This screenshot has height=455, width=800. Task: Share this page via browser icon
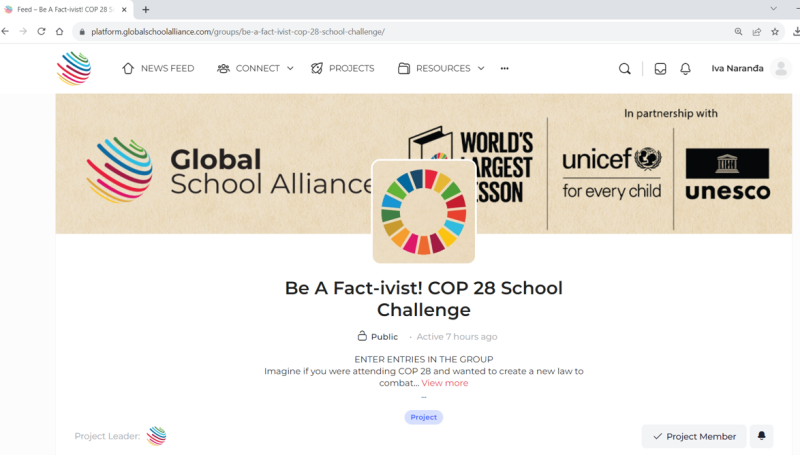click(757, 32)
